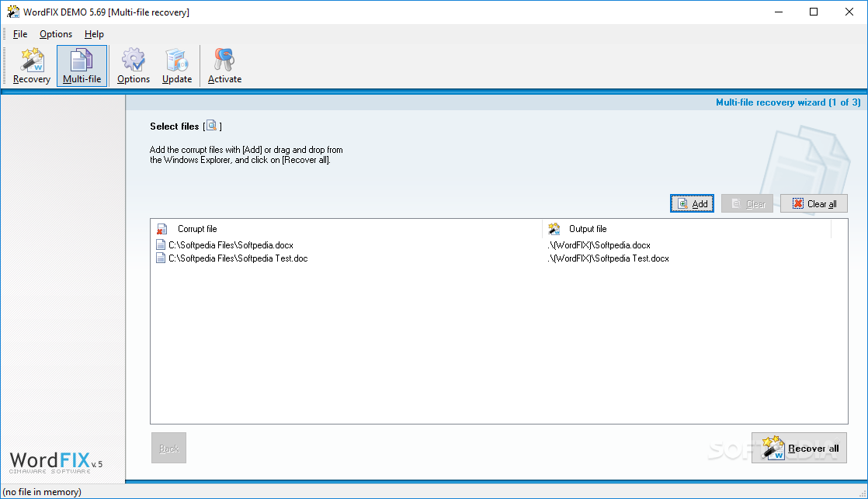Screen dimensions: 868x499
Task: Click the Output file column header
Action: point(686,229)
